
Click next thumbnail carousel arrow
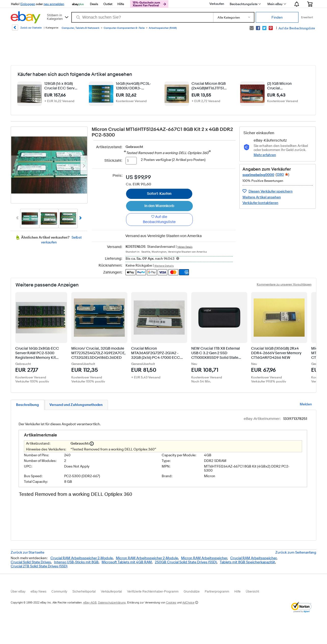(80, 218)
